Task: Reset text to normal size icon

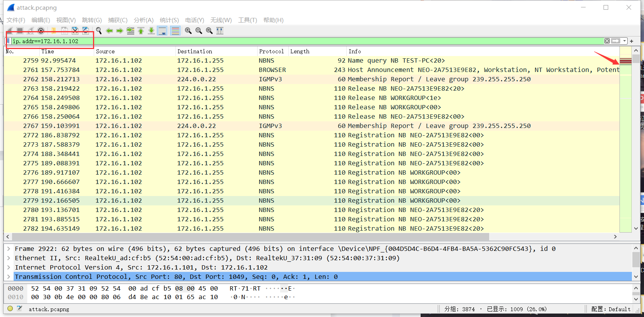Action: (209, 31)
